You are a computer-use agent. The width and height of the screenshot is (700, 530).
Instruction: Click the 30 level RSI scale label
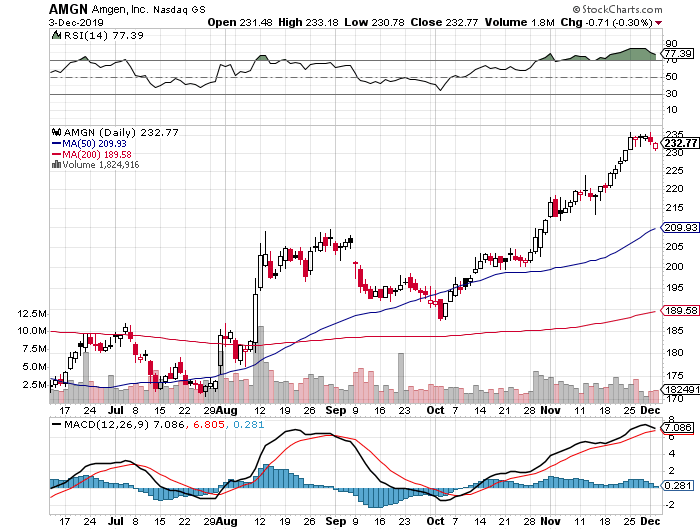(671, 94)
